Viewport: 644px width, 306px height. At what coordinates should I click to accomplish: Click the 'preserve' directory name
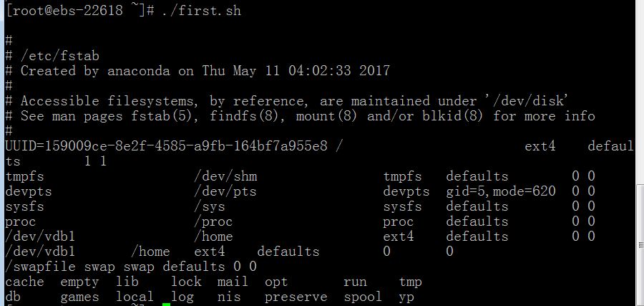(296, 297)
